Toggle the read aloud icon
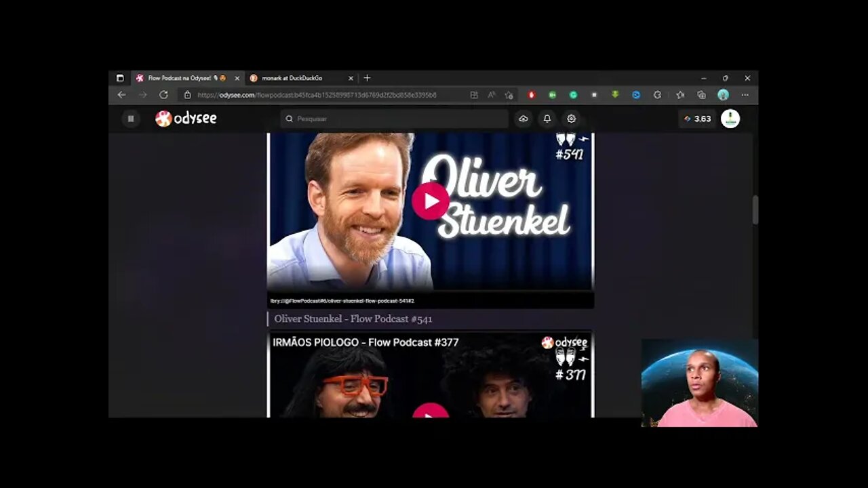The image size is (868, 488). click(x=492, y=95)
